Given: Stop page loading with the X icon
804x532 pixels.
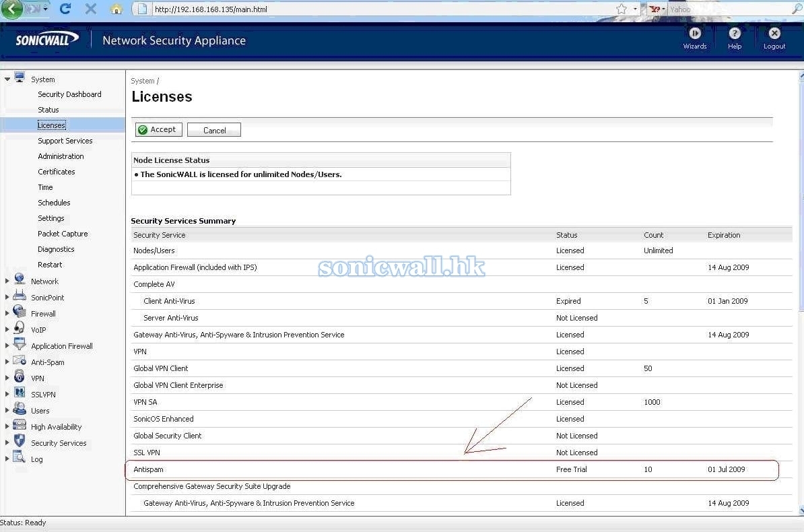Looking at the screenshot, I should [x=91, y=9].
